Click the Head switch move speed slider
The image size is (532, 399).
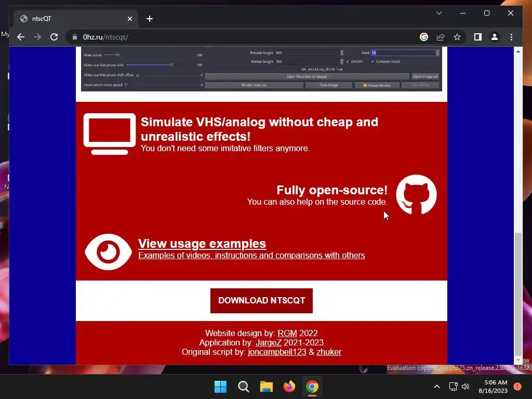point(161,85)
